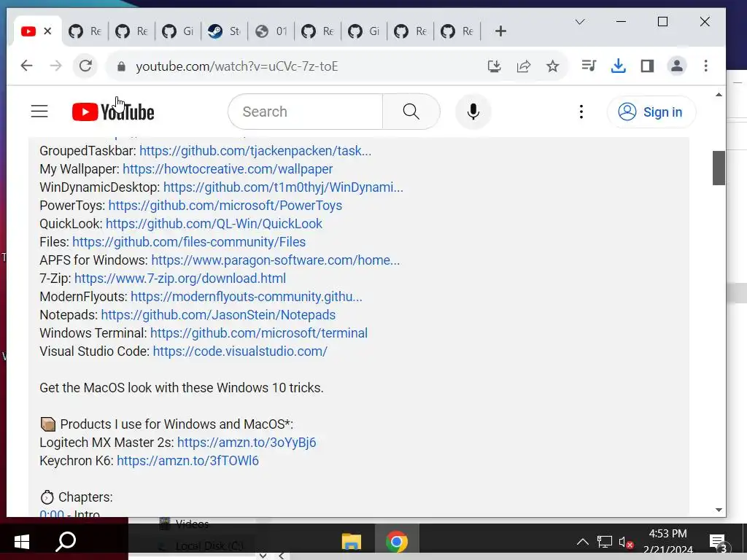The image size is (747, 560).
Task: Switch to the last GitHub Re tab
Action: tap(457, 31)
